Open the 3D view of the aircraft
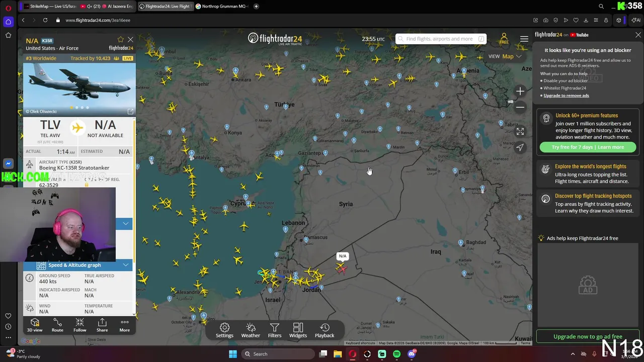This screenshot has height=362, width=644. [35, 325]
